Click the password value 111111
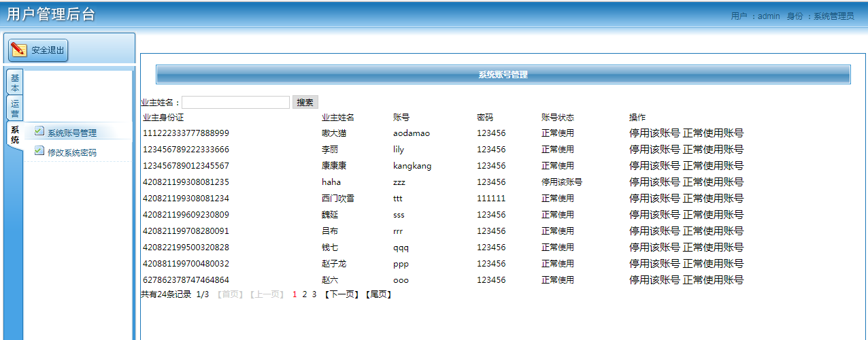Viewport: 868px width, 340px height. [491, 198]
